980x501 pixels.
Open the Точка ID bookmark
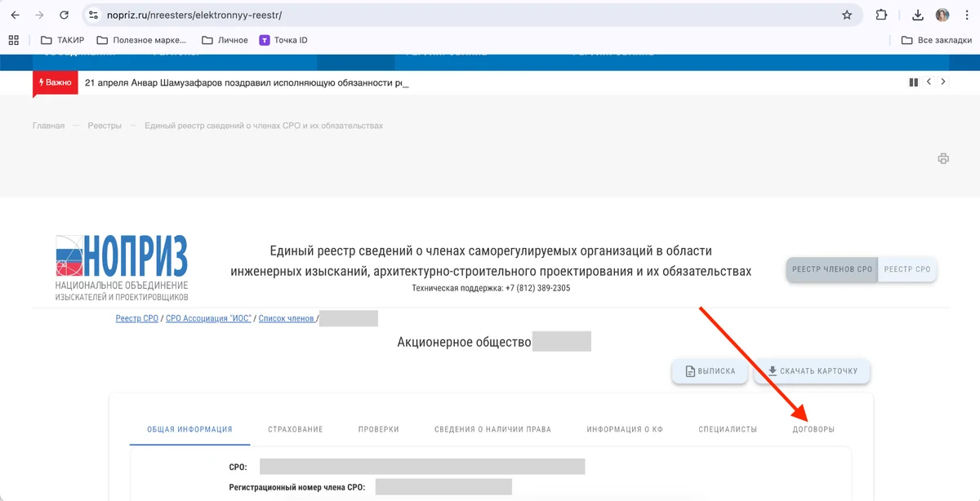pos(283,40)
